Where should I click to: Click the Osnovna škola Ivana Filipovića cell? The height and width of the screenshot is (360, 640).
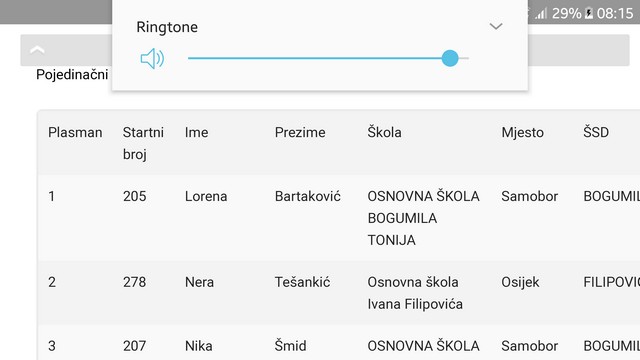click(x=415, y=293)
